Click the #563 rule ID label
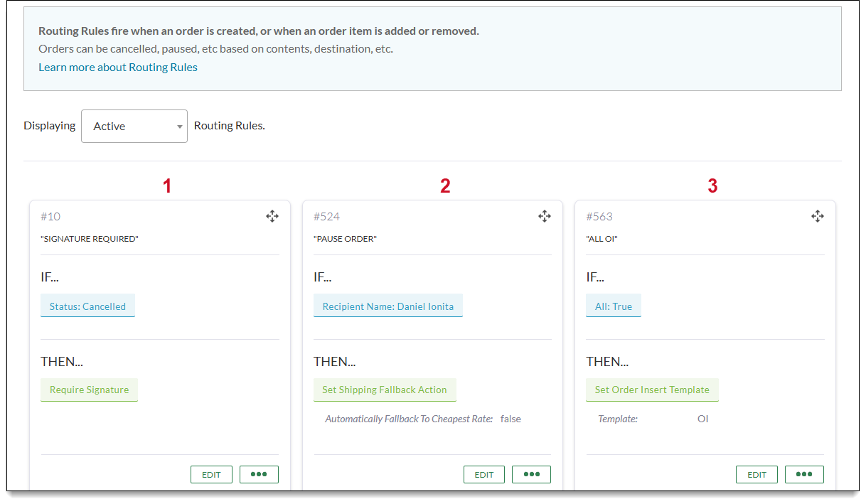Screen dimensions: 866x504 pos(599,216)
